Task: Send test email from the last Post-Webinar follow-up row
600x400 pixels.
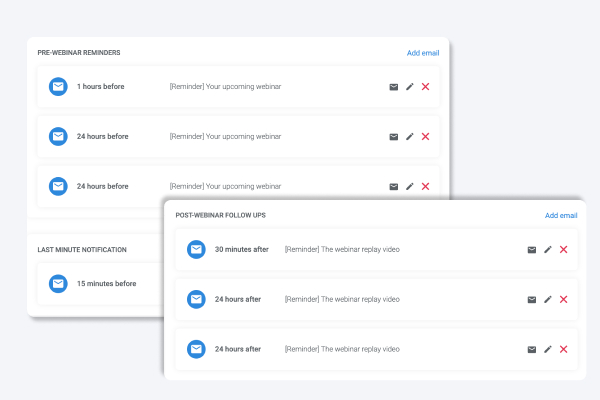Action: click(x=532, y=349)
